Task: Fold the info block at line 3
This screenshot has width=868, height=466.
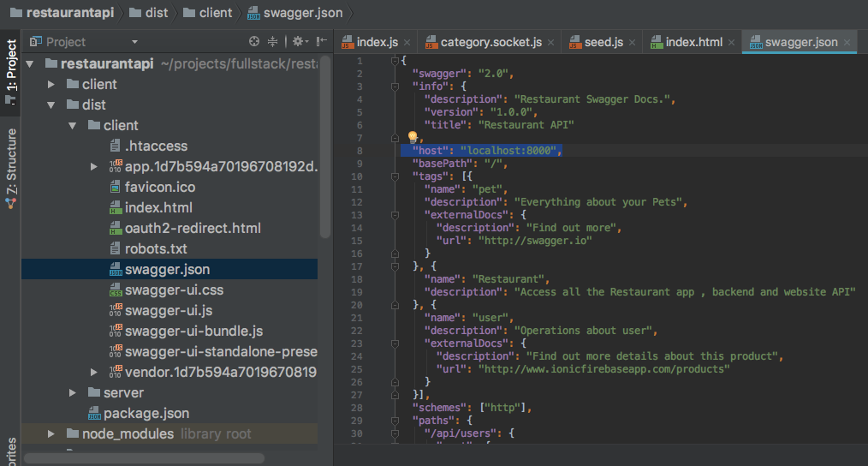Action: click(395, 87)
